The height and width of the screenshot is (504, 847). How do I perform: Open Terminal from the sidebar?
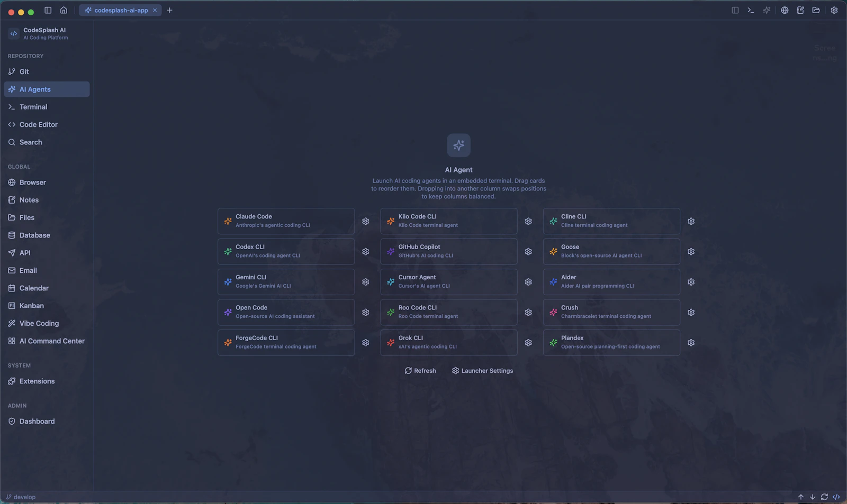pyautogui.click(x=47, y=107)
